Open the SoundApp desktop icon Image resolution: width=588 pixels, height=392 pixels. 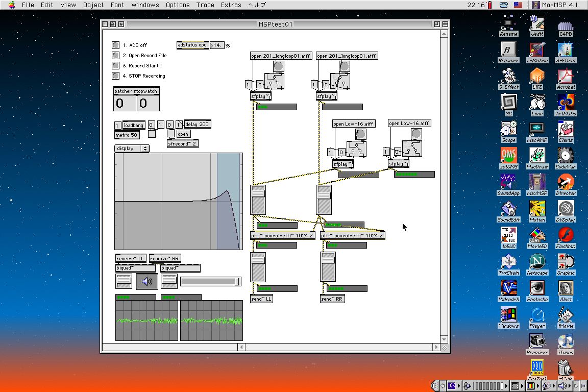[508, 184]
